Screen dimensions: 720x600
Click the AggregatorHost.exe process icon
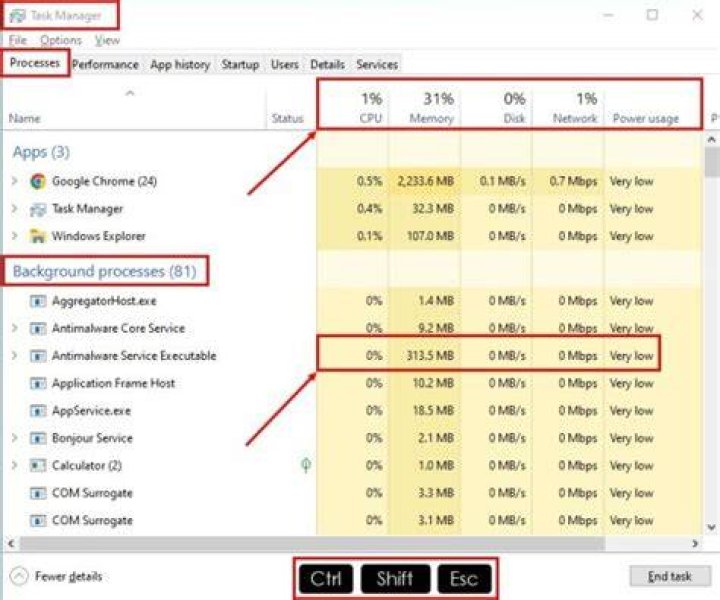click(x=38, y=301)
